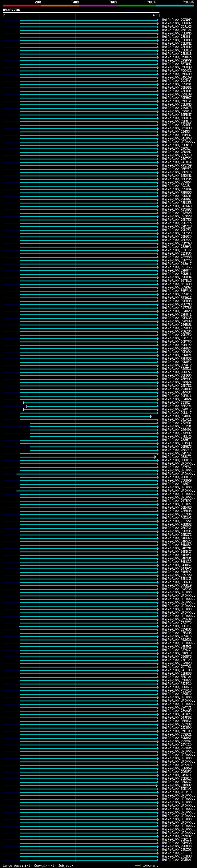The width and height of the screenshot is (197, 868).
Task: Select the UniRef100_B6UHJ4 label
Action: point(177,118)
